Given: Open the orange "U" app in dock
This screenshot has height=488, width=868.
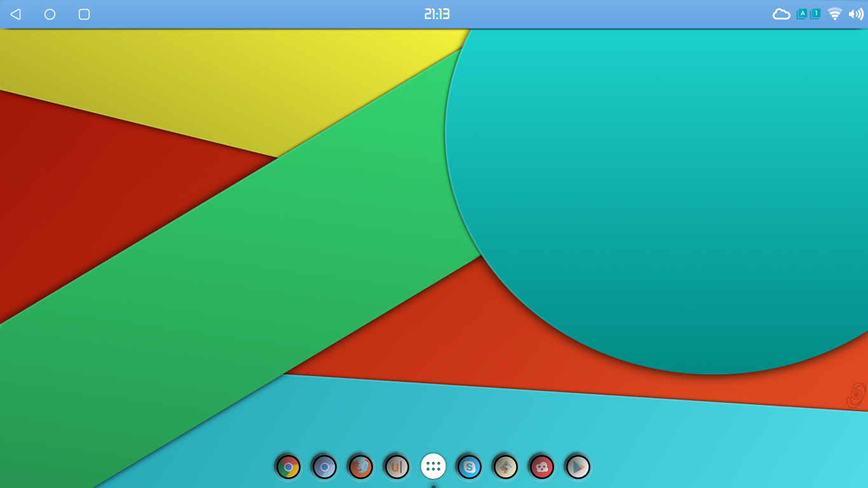Looking at the screenshot, I should (x=397, y=467).
